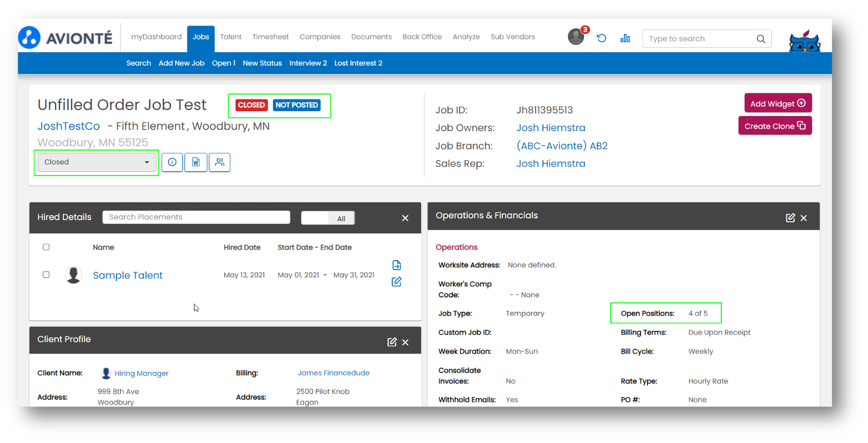868x443 pixels.
Task: Open the document icon on Sample Talent row
Action: click(x=396, y=265)
